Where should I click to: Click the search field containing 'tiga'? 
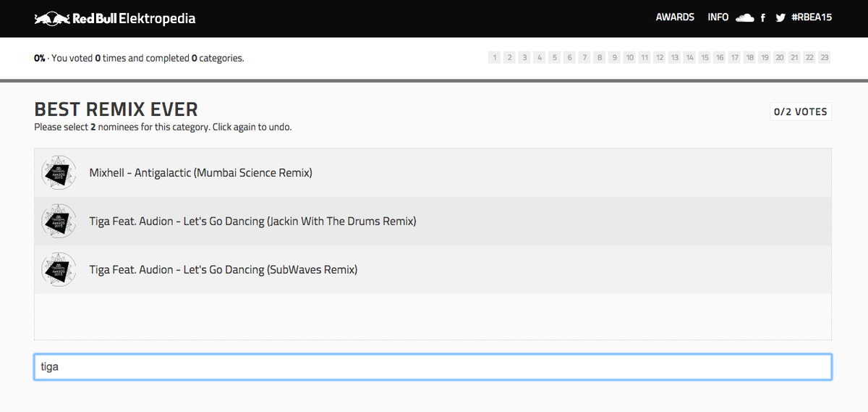pyautogui.click(x=433, y=367)
